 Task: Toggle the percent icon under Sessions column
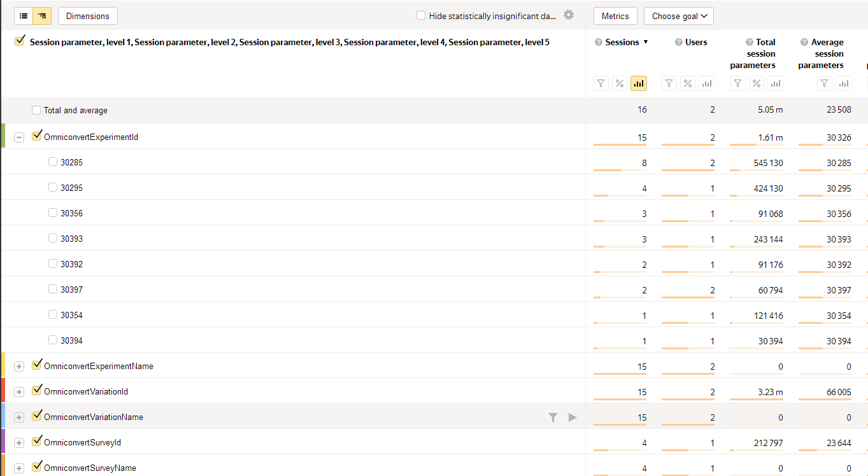[x=620, y=83]
